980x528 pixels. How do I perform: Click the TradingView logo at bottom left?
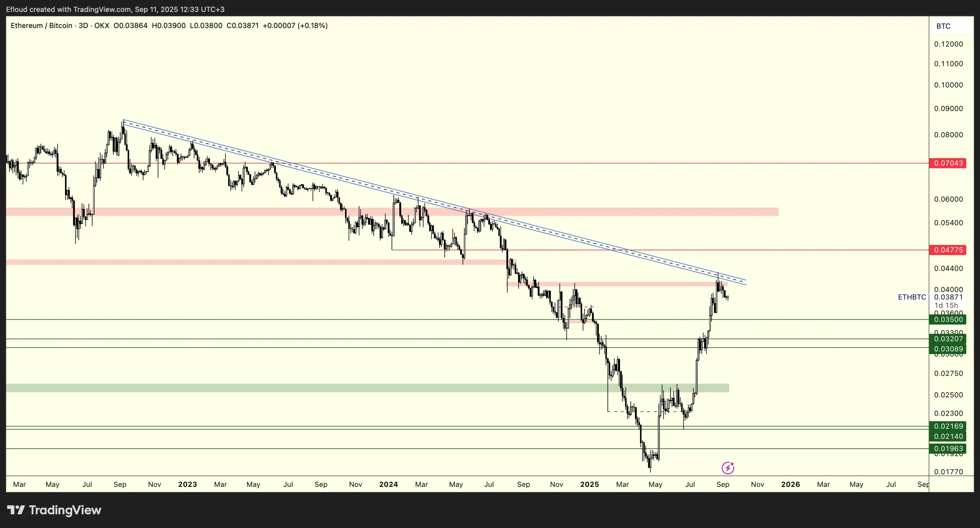point(16,510)
